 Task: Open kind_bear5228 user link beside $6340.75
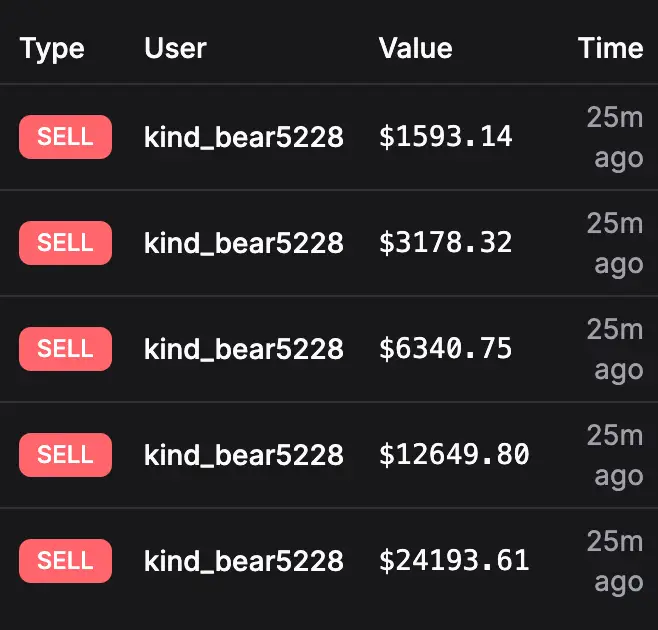[x=244, y=349]
